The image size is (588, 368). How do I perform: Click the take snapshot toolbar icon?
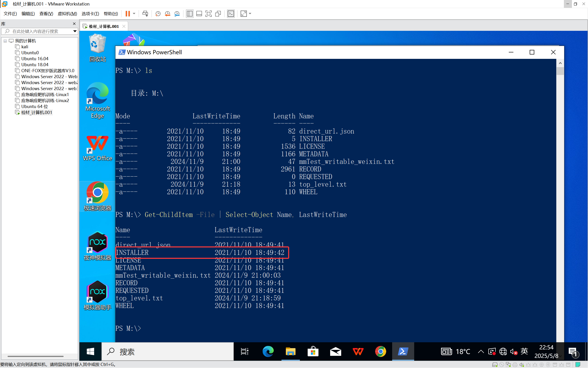pyautogui.click(x=158, y=14)
